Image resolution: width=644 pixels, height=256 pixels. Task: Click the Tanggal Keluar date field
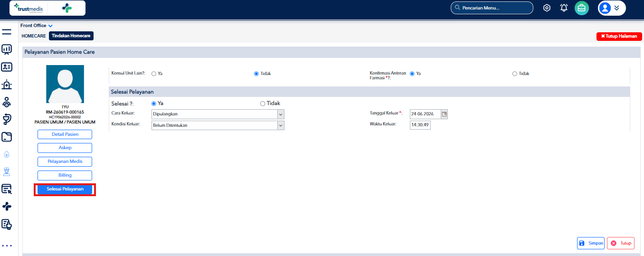425,114
